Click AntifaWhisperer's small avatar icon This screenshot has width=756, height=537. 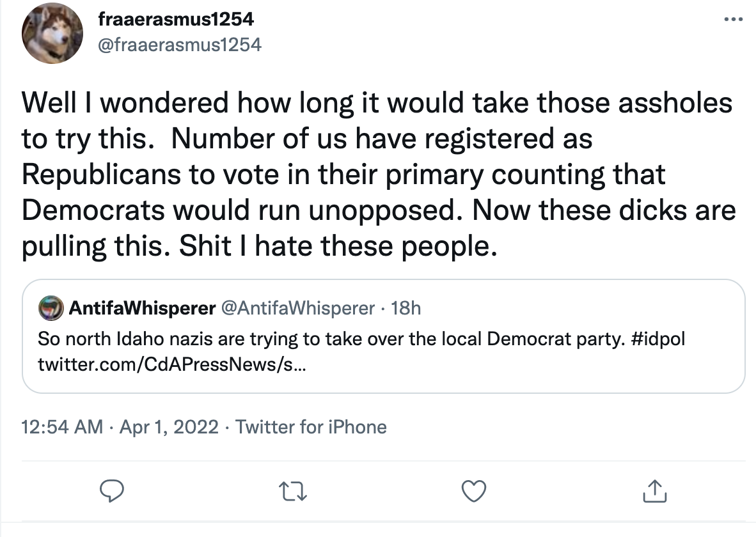tap(51, 309)
